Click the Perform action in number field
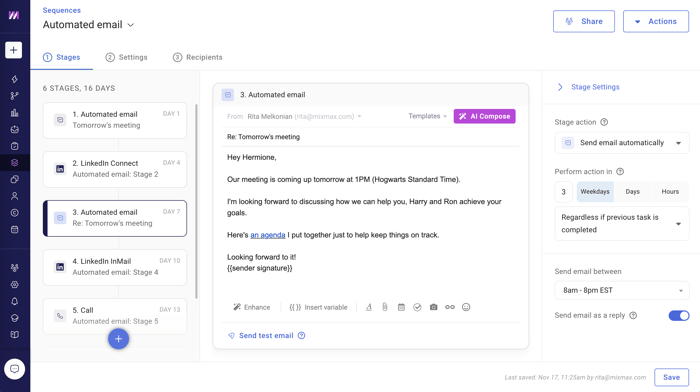 point(564,192)
